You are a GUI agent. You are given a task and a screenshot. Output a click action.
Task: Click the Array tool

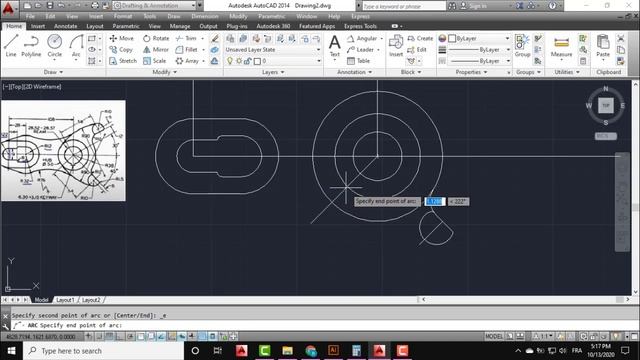click(x=187, y=61)
